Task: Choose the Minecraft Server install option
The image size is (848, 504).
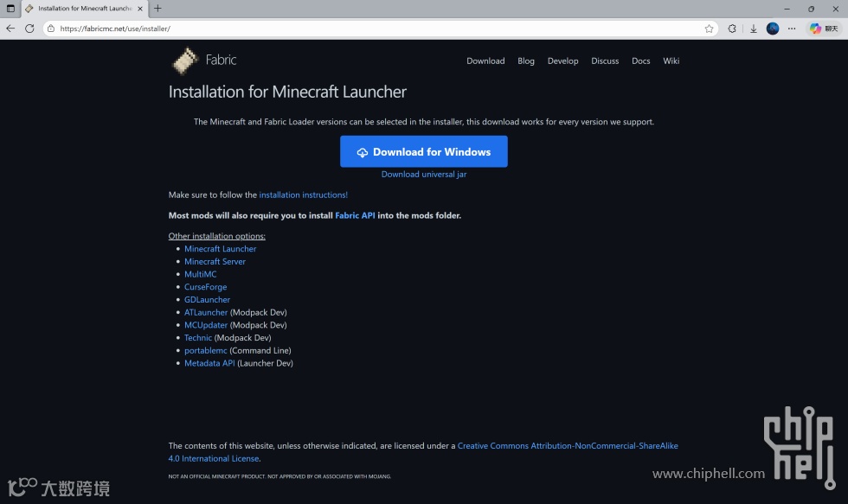Action: tap(215, 261)
